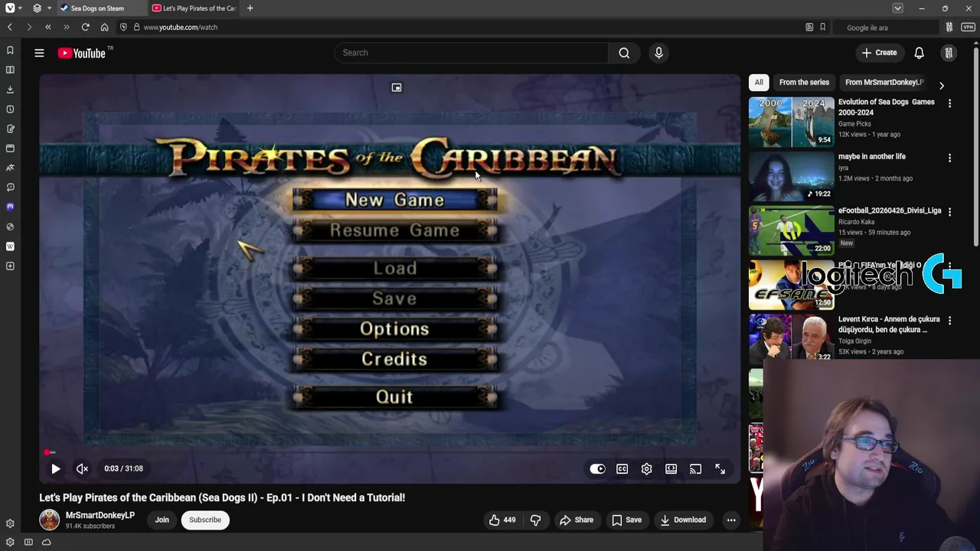Cast the video to a device
This screenshot has height=551, width=980.
click(695, 469)
